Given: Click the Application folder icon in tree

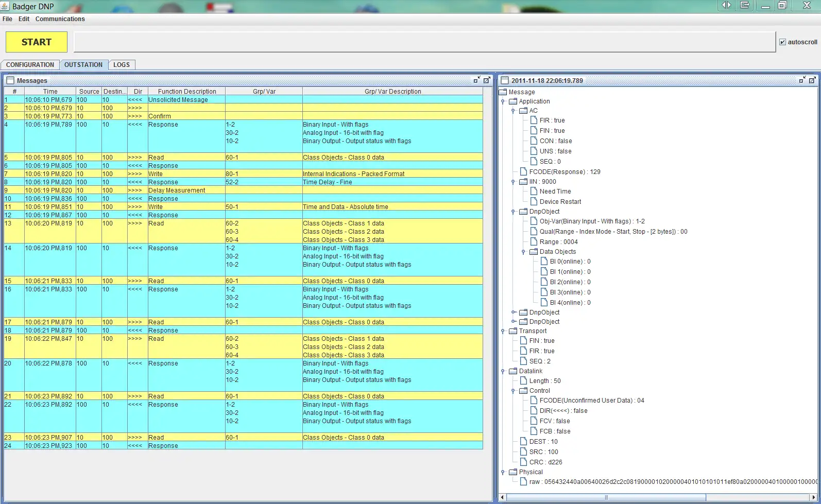Looking at the screenshot, I should pyautogui.click(x=513, y=101).
